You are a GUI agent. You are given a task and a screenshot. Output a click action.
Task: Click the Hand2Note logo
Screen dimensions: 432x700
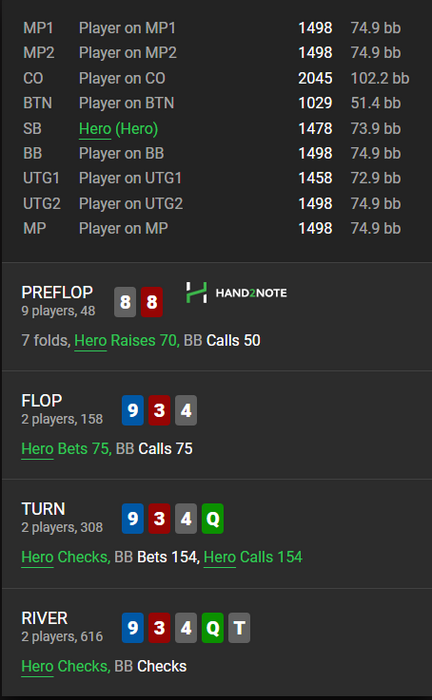pos(236,292)
